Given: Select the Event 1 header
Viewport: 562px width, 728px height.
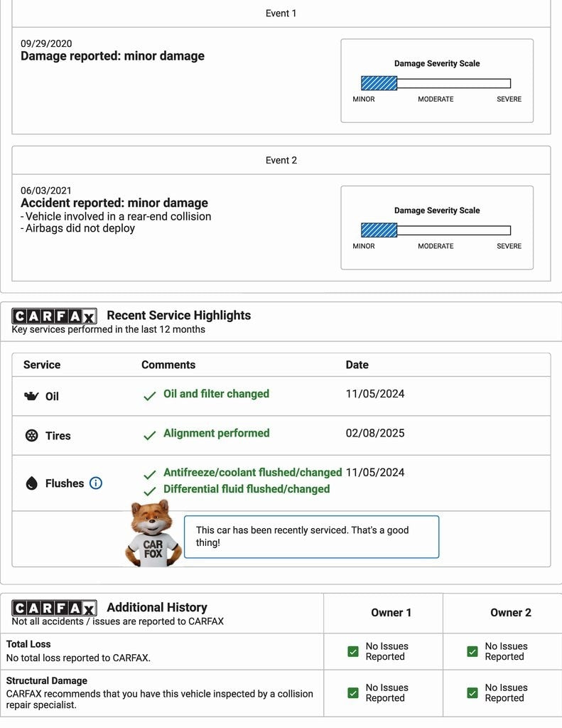Looking at the screenshot, I should [x=281, y=13].
